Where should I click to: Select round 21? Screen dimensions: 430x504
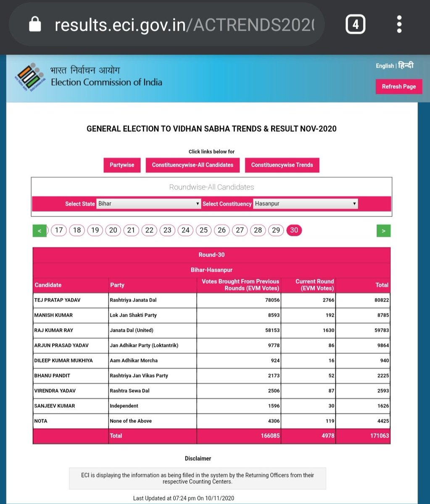tap(131, 230)
